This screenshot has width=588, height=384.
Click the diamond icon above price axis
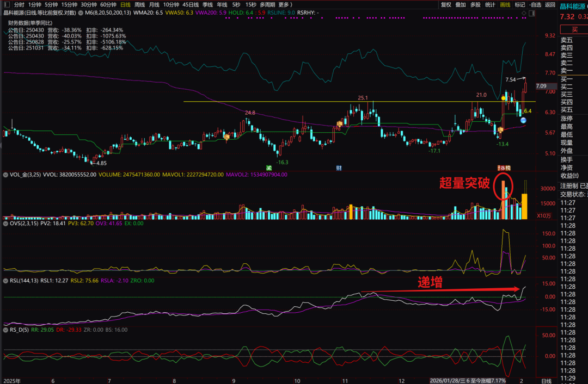pyautogui.click(x=524, y=13)
